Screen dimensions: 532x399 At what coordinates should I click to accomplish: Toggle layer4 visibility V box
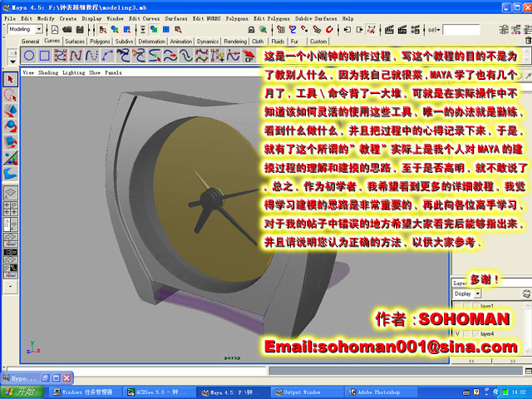click(x=457, y=334)
